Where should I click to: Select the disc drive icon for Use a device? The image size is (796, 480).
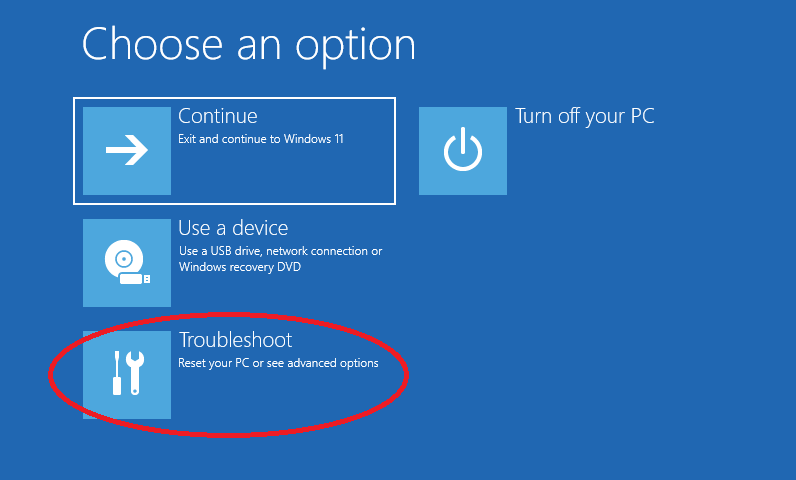click(127, 263)
